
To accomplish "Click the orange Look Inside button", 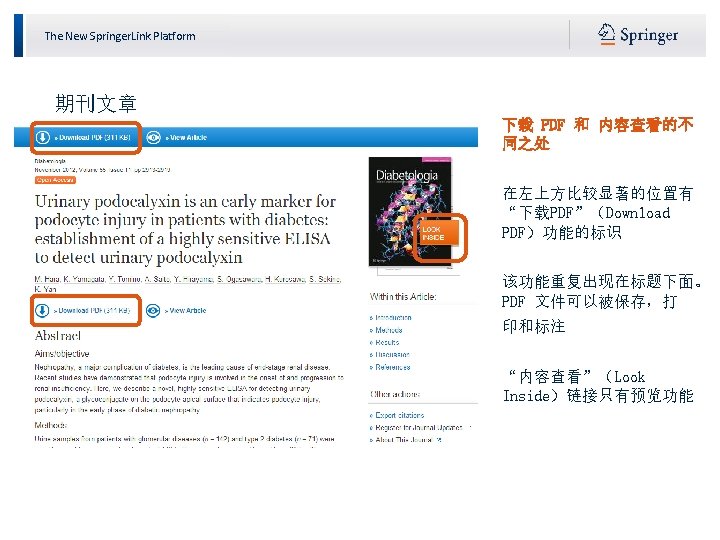I will [x=439, y=233].
